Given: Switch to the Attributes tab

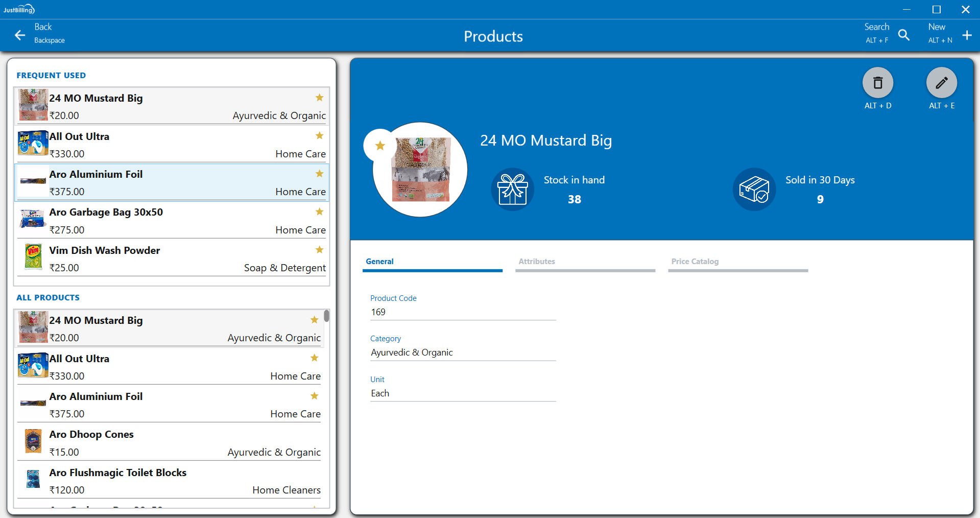Looking at the screenshot, I should point(585,262).
